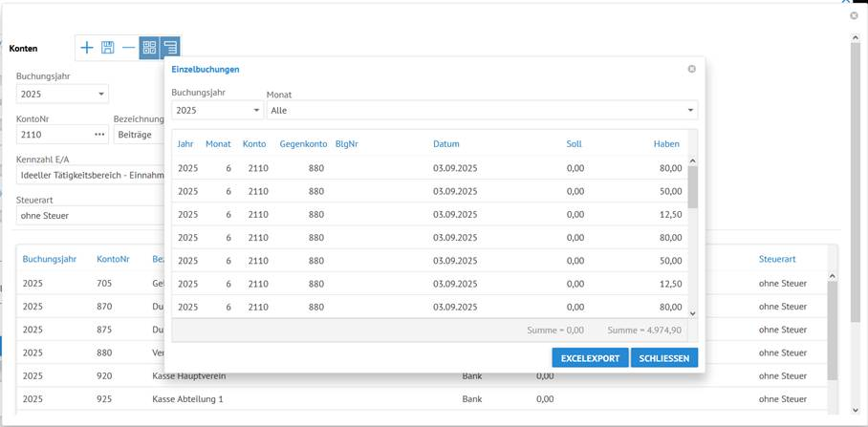Sort bookings by the Gegenkonto column header
868x427 pixels.
click(x=301, y=144)
